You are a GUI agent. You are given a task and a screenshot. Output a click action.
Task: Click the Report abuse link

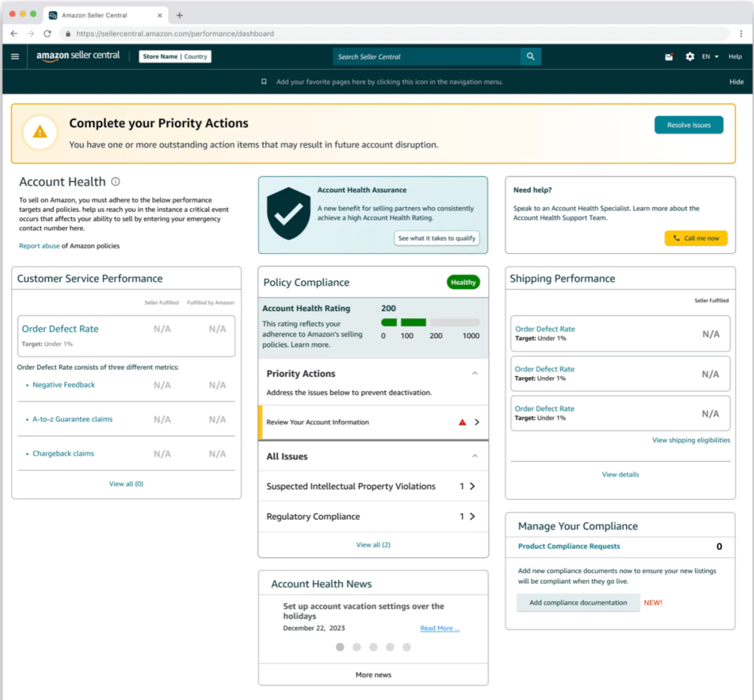(39, 246)
